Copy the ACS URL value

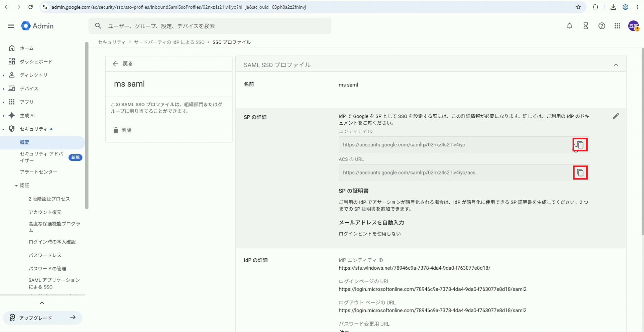pyautogui.click(x=580, y=173)
